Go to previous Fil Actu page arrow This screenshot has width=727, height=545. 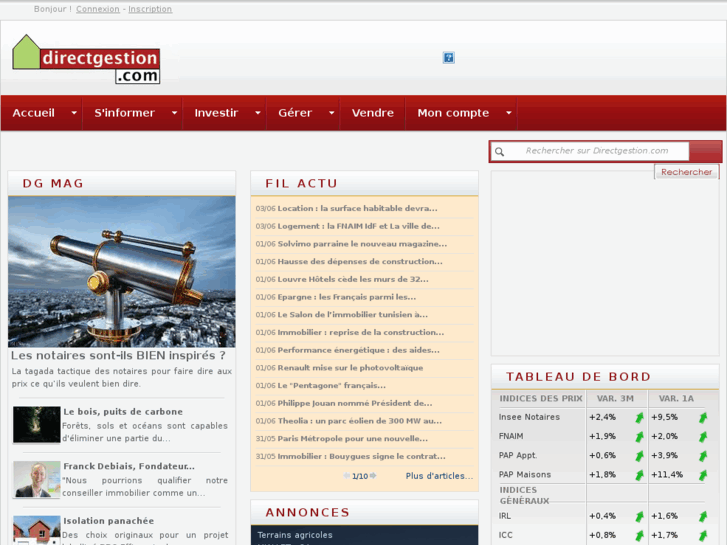pos(346,475)
